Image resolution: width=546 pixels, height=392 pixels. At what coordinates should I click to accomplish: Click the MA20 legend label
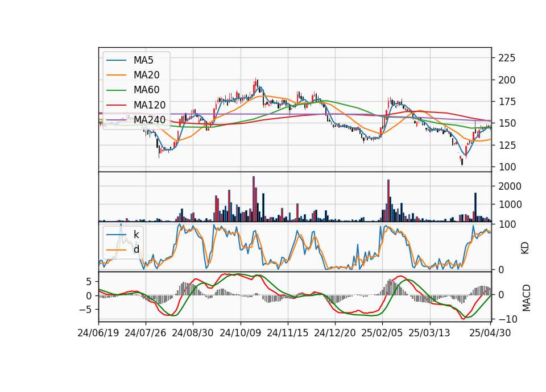[x=146, y=75]
